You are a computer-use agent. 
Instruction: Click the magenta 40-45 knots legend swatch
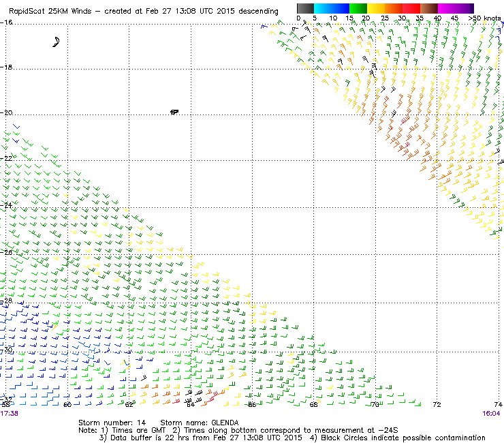(x=447, y=8)
